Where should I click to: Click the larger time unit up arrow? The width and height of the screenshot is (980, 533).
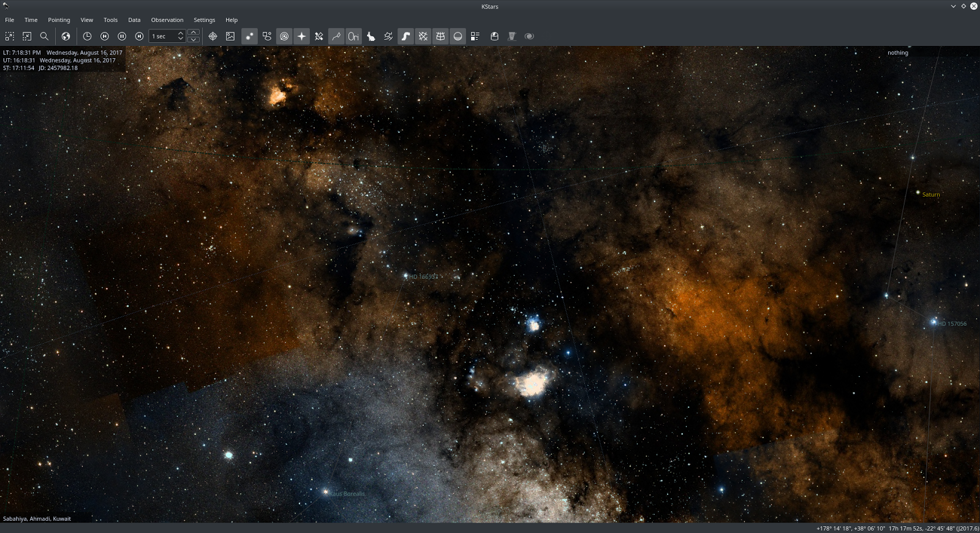click(x=194, y=32)
